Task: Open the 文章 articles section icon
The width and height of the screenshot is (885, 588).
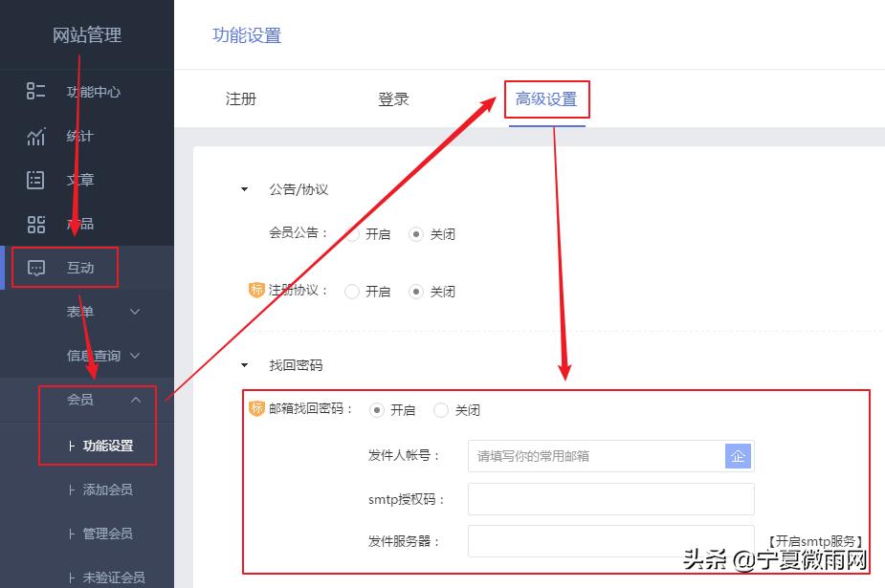Action: (35, 180)
